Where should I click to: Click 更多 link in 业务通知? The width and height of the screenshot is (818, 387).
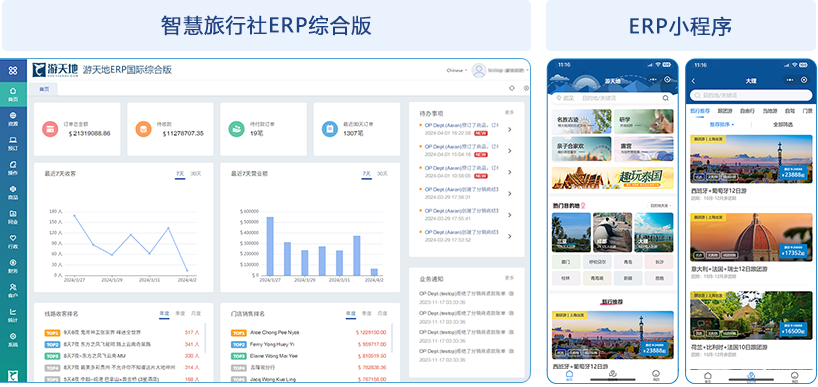point(510,279)
